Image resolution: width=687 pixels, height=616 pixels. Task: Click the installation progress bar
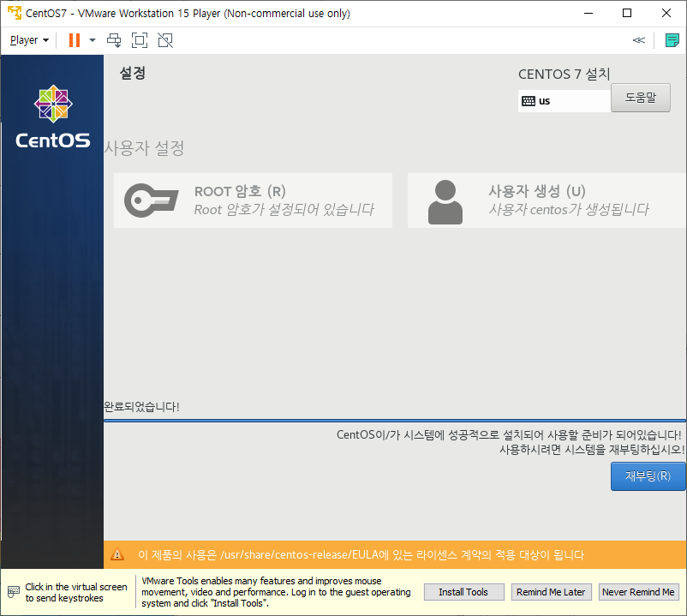tap(395, 421)
